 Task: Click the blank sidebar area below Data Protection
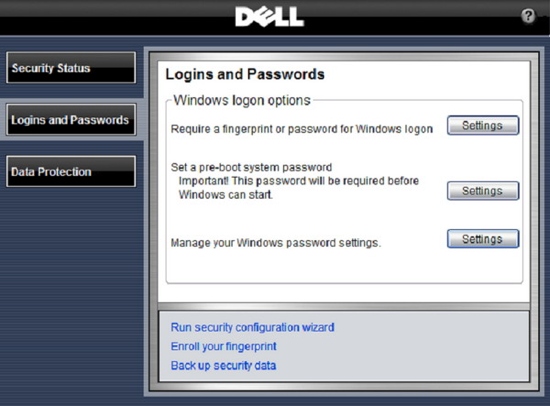pyautogui.click(x=71, y=291)
